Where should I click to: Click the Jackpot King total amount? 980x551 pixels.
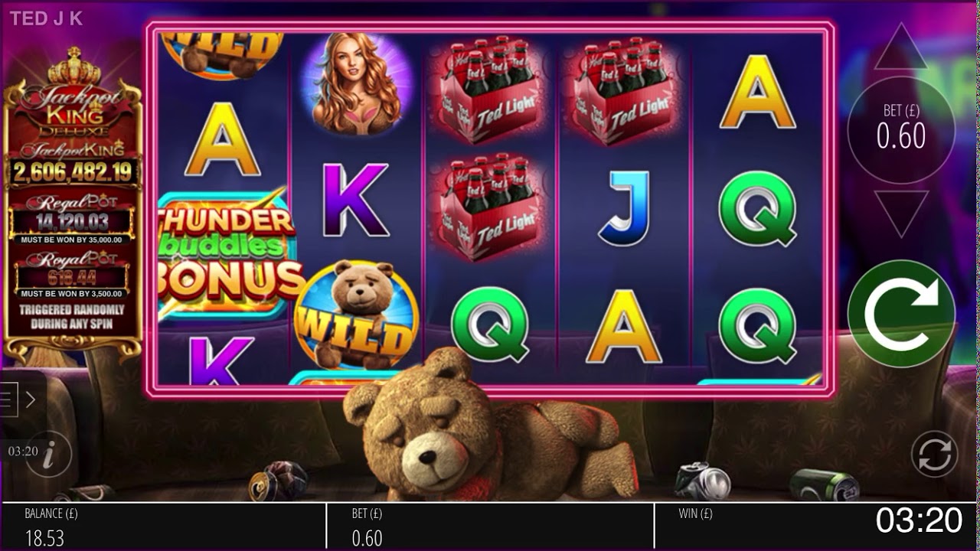point(72,172)
